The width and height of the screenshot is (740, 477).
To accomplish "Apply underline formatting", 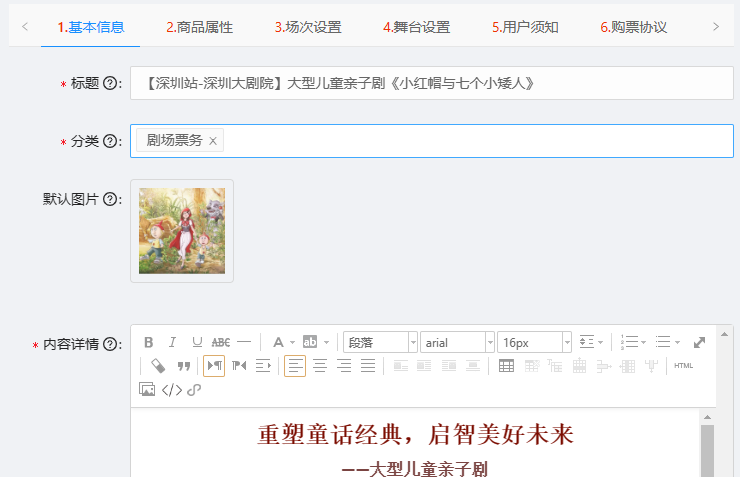I will 197,342.
